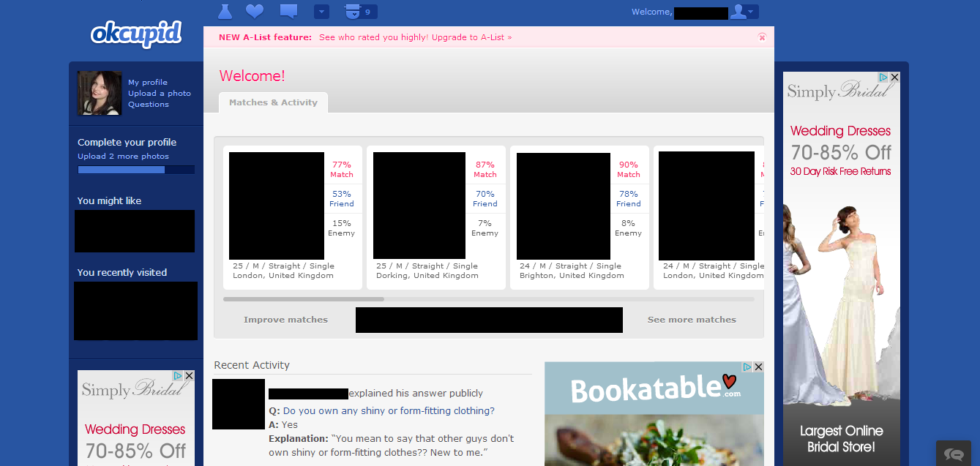Click the Upload a photo link
The image size is (980, 466).
(159, 94)
